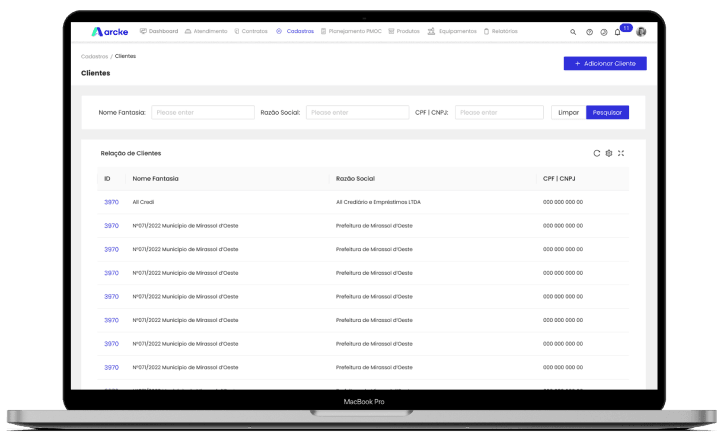Viewport: 723px width, 443px height.
Task: Refresh the Relação de Clientes table
Action: tap(597, 153)
